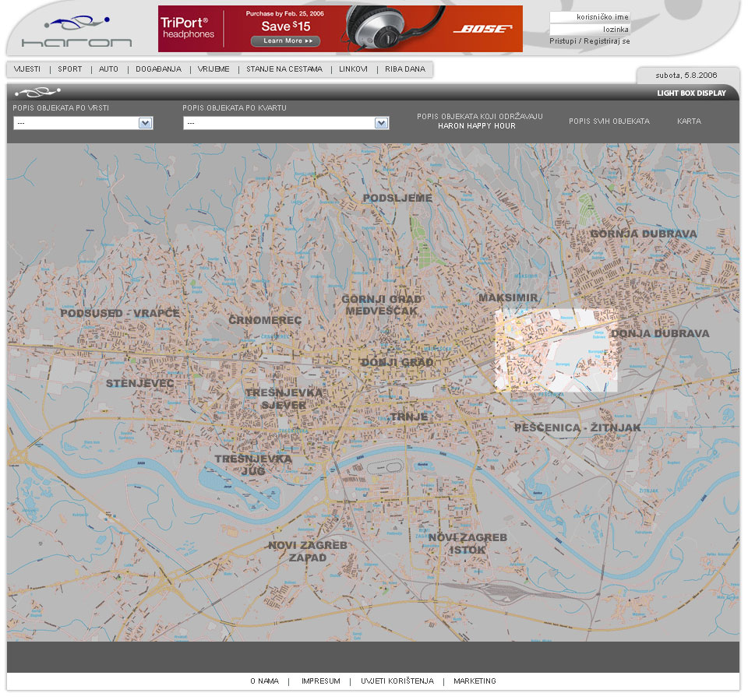Image resolution: width=748 pixels, height=700 pixels.
Task: Go to the Sport section
Action: (70, 69)
